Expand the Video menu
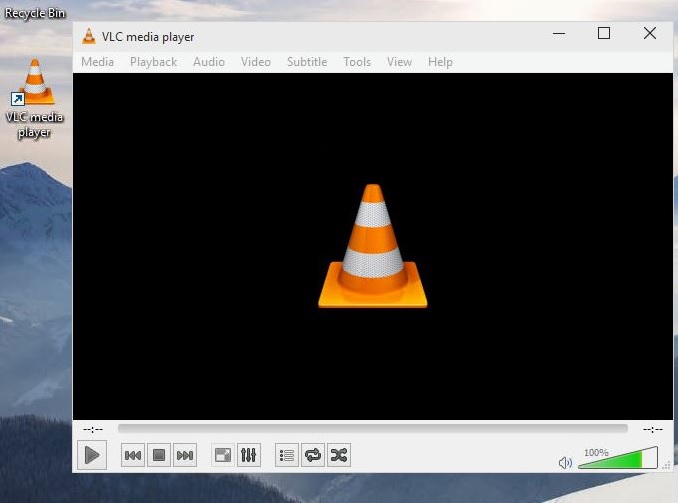678x503 pixels. (255, 62)
